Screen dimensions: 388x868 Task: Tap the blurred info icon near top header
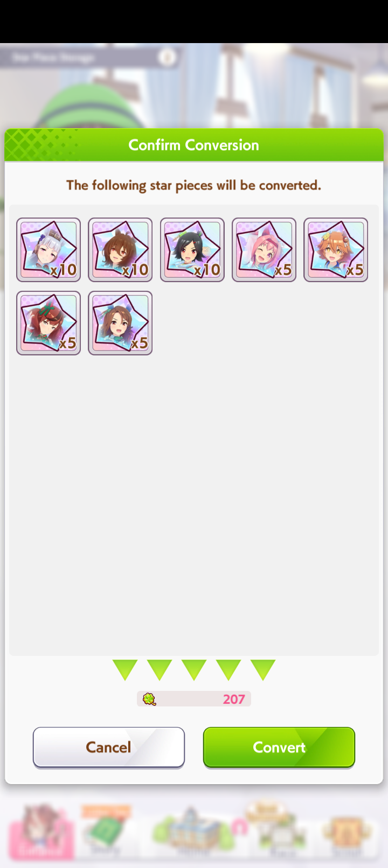coord(168,57)
